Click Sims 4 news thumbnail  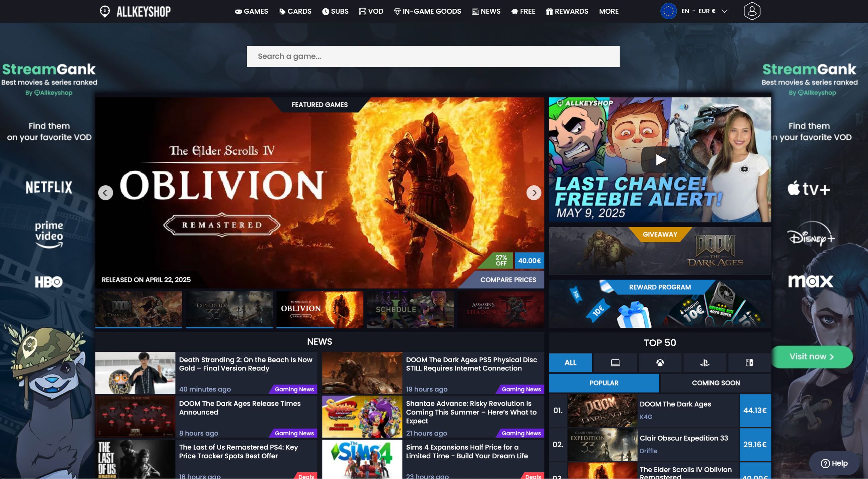coord(362,459)
